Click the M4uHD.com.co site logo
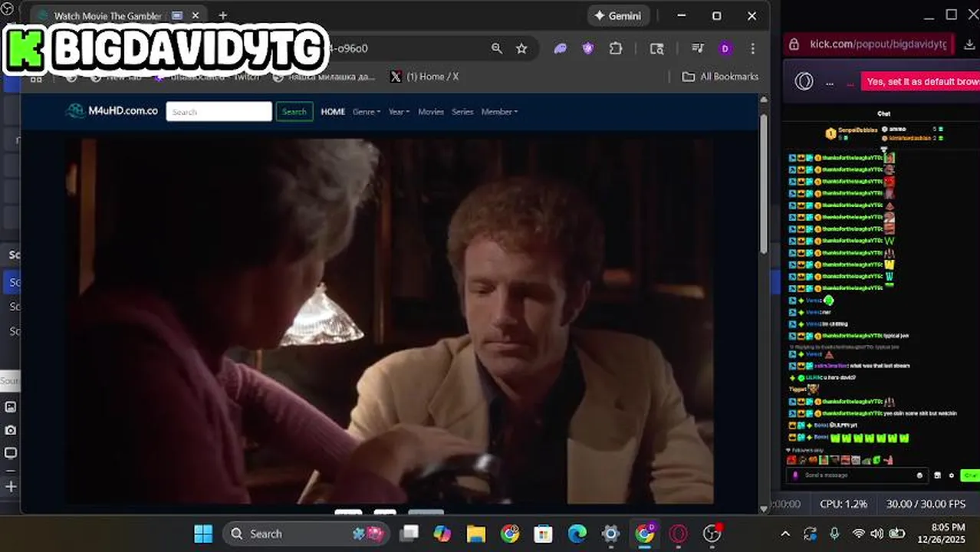This screenshot has width=980, height=552. pyautogui.click(x=112, y=111)
